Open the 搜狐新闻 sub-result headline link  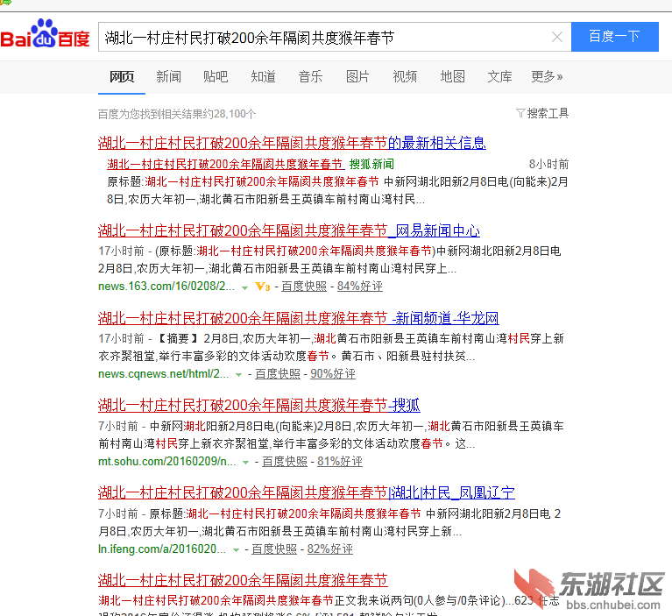[x=226, y=164]
